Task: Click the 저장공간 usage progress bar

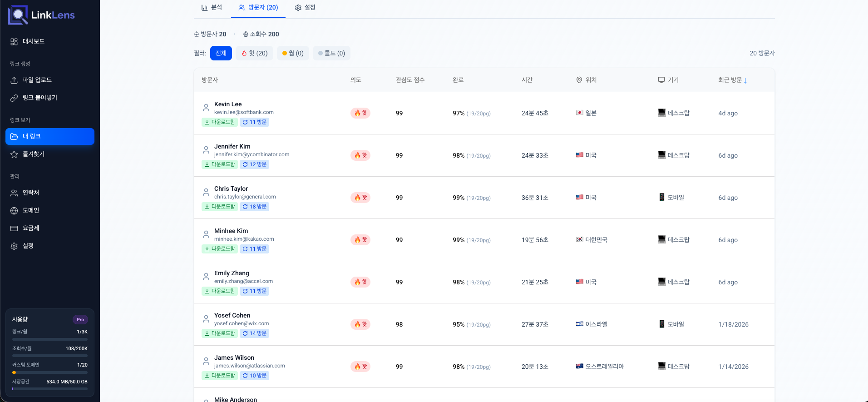Action: coord(50,389)
